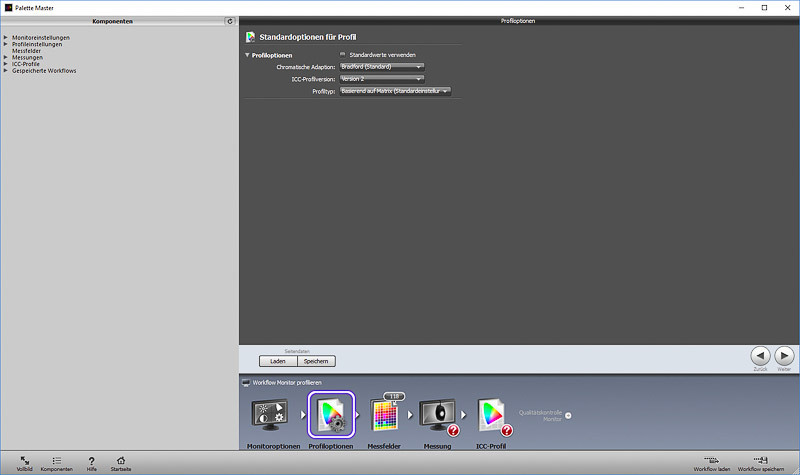
Task: Expand Monitoreinstellungen in component tree
Action: pos(6,38)
